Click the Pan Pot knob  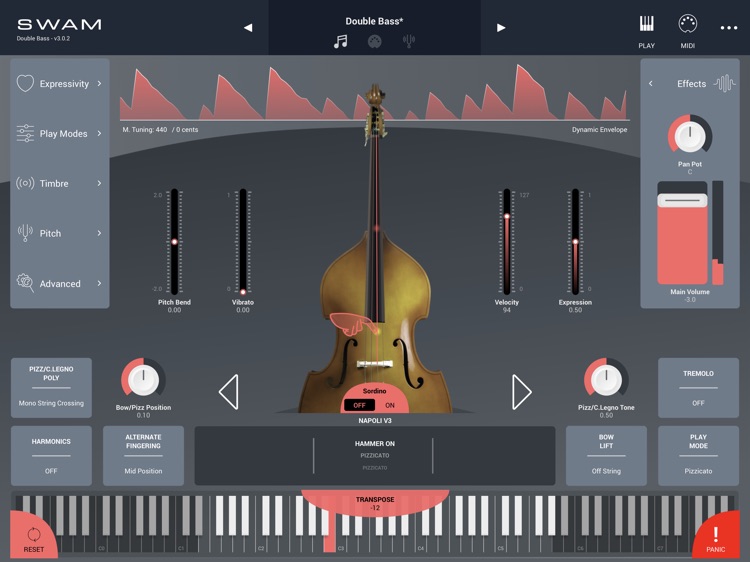pyautogui.click(x=690, y=136)
